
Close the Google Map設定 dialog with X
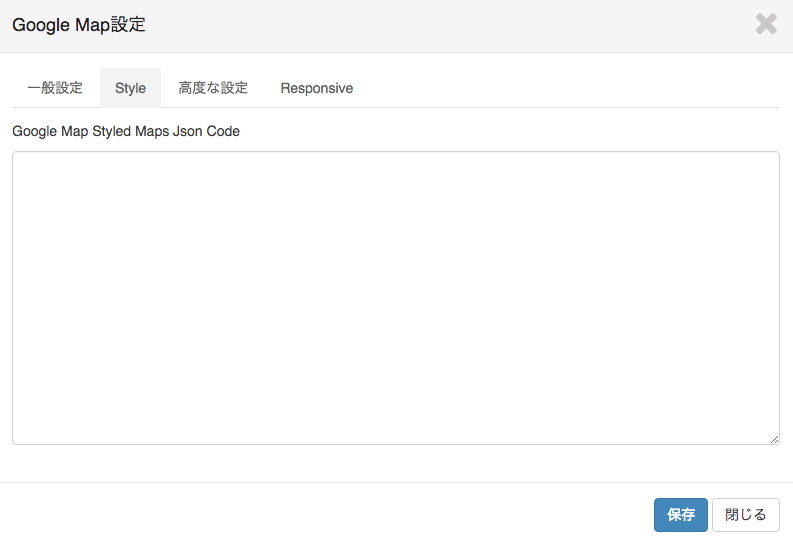[766, 24]
